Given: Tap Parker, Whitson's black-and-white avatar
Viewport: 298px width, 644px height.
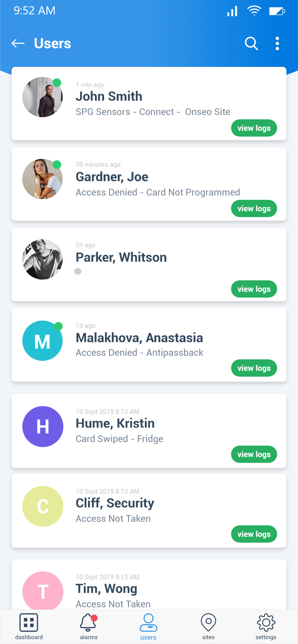Looking at the screenshot, I should [43, 259].
